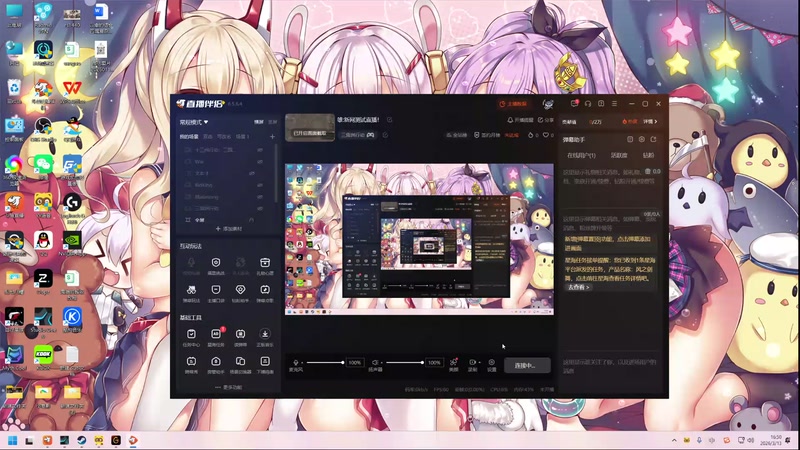This screenshot has height=450, width=800.
Task: Open the KOOK desktop icon
Action: [x=43, y=357]
